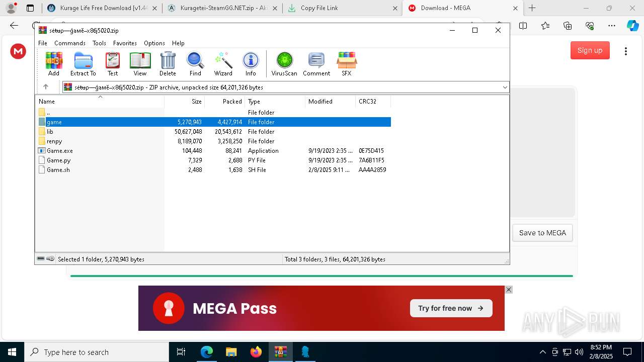This screenshot has height=362, width=644.
Task: Open the volume control in tray
Action: tap(579, 352)
